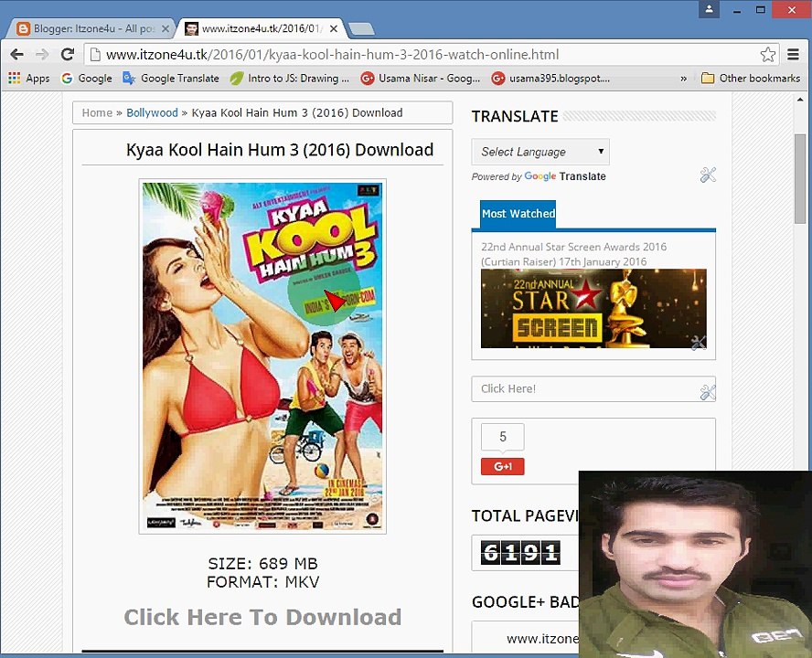Click the 6191 pageviews counter
Screen dimensions: 812x658
coord(520,552)
